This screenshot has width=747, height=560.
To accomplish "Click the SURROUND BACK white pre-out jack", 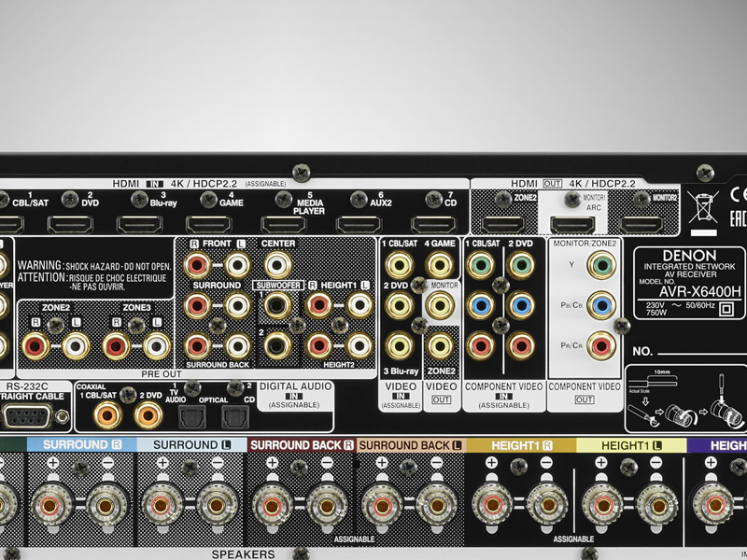I will point(237,345).
